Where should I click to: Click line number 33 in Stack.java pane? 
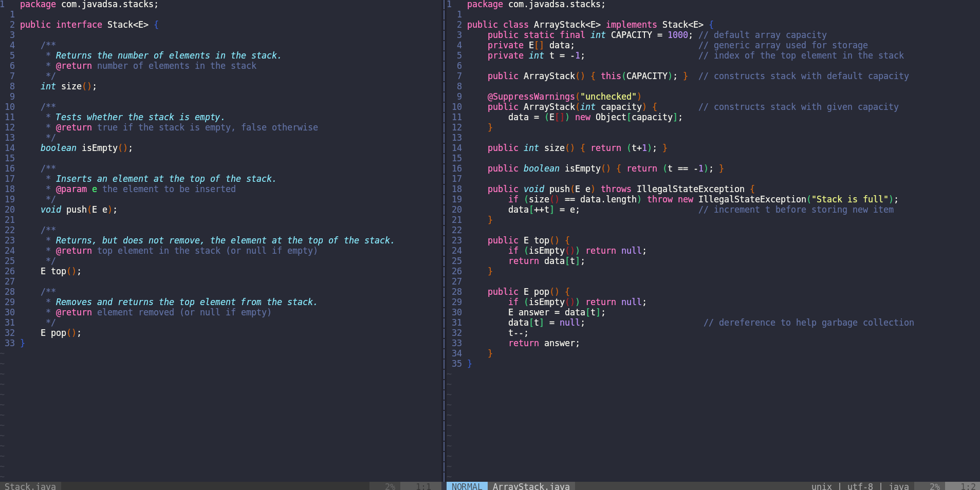pos(10,343)
